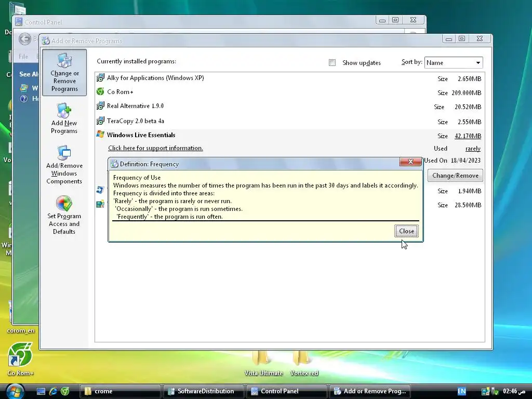The width and height of the screenshot is (532, 399).
Task: Click the taskbar clock showing 02:46
Action: click(x=514, y=392)
